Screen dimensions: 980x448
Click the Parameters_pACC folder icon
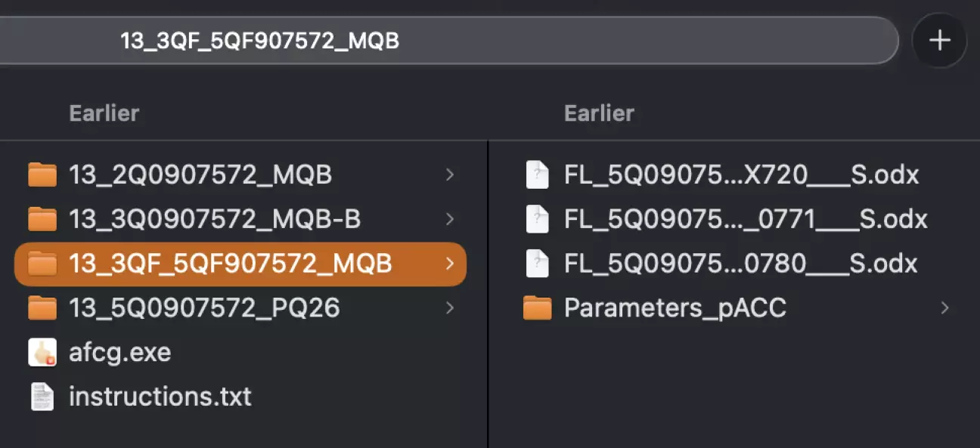coord(538,308)
